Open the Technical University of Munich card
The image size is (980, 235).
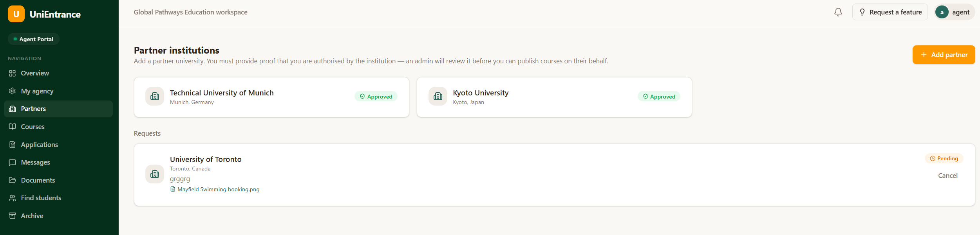271,97
